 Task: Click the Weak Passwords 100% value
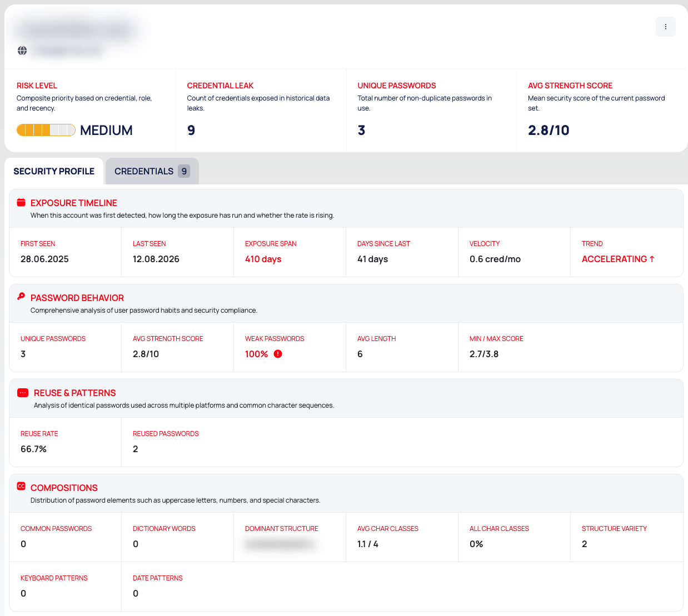click(256, 354)
